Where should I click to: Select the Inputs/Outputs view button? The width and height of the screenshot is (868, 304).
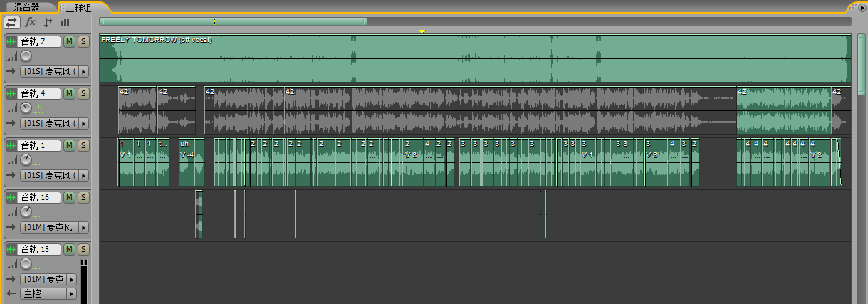[11, 22]
